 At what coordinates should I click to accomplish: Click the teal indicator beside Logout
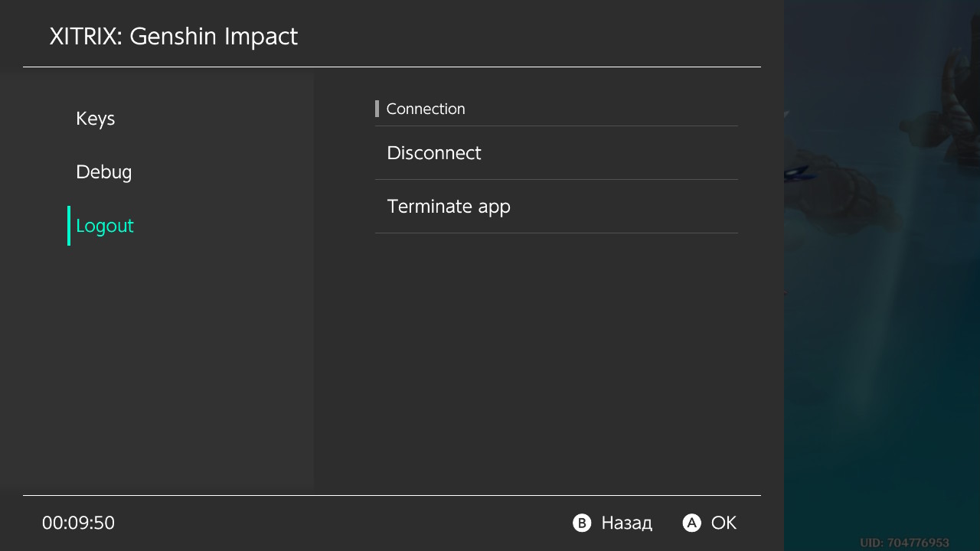pyautogui.click(x=69, y=225)
